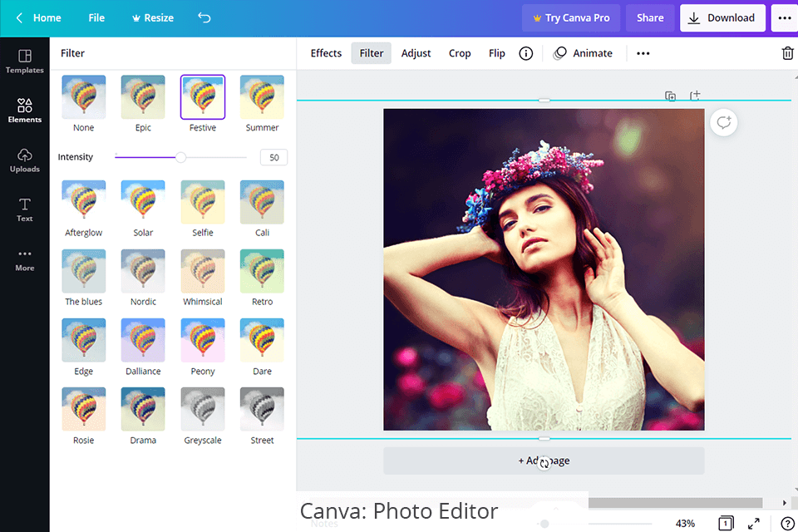Viewport: 798px width, 532px height.
Task: Open toolbar more options (three dots)
Action: [x=643, y=53]
